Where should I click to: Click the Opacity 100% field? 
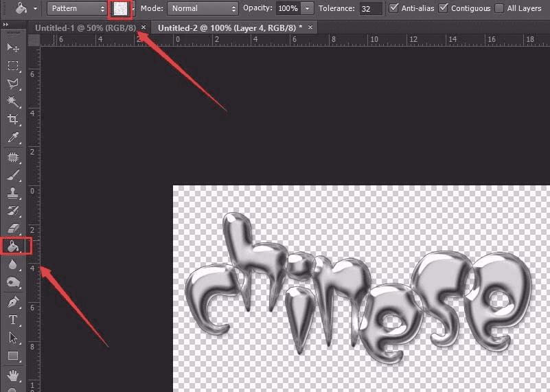[288, 8]
